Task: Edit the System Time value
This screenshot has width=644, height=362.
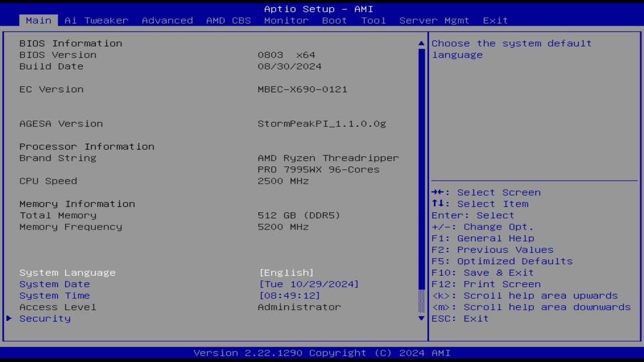Action: 290,296
